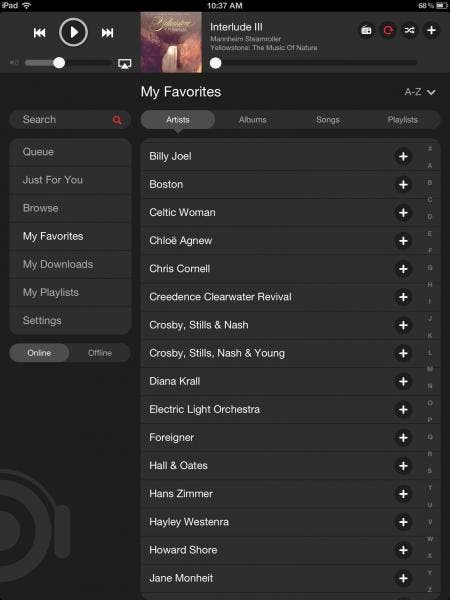Add Hayley Westenra with plus icon
450x600 pixels.
(403, 522)
